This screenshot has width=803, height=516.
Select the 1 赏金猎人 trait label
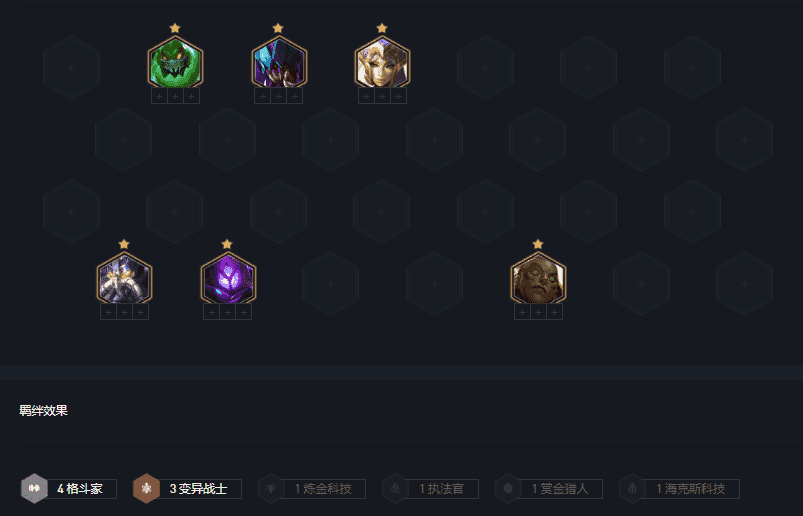[x=560, y=489]
